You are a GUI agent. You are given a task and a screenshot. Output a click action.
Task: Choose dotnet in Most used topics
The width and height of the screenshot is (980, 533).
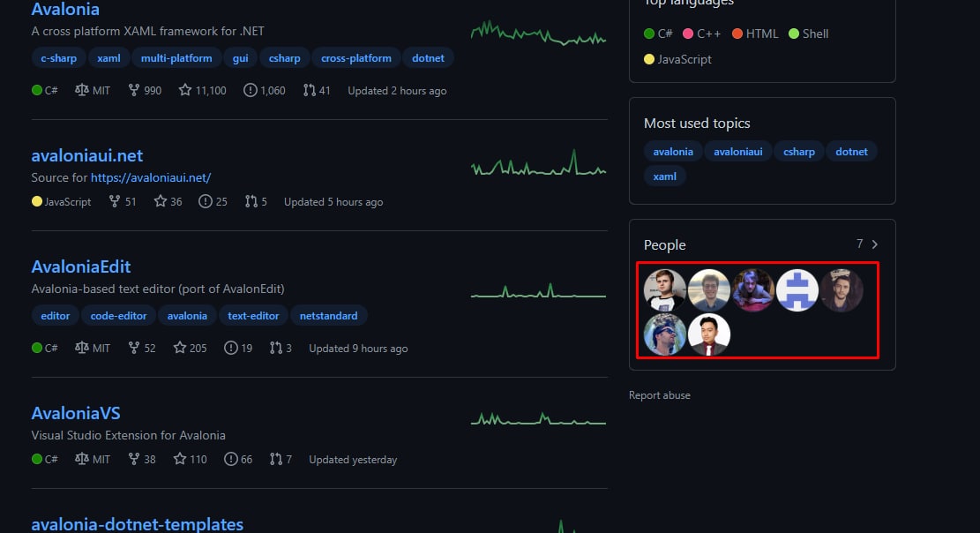pos(852,152)
